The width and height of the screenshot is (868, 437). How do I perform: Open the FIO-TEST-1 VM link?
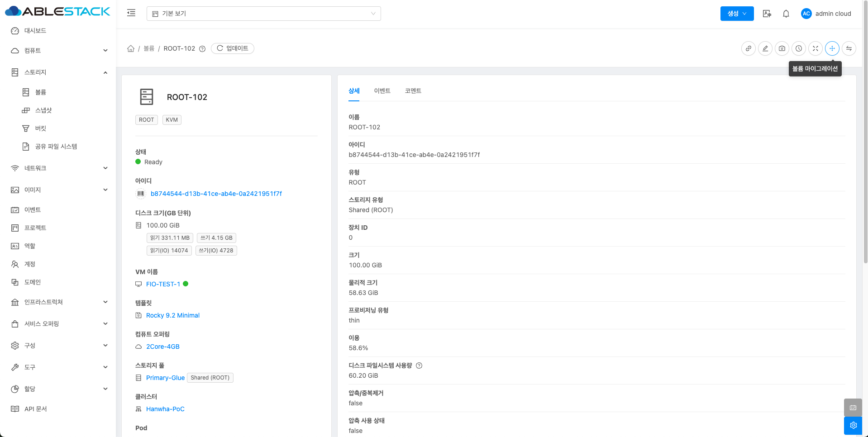(x=163, y=284)
